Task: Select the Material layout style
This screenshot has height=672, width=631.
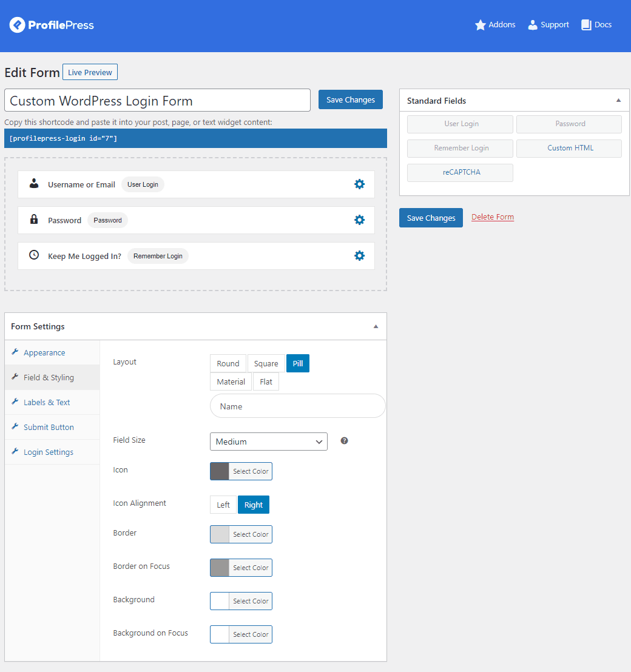Action: point(231,381)
